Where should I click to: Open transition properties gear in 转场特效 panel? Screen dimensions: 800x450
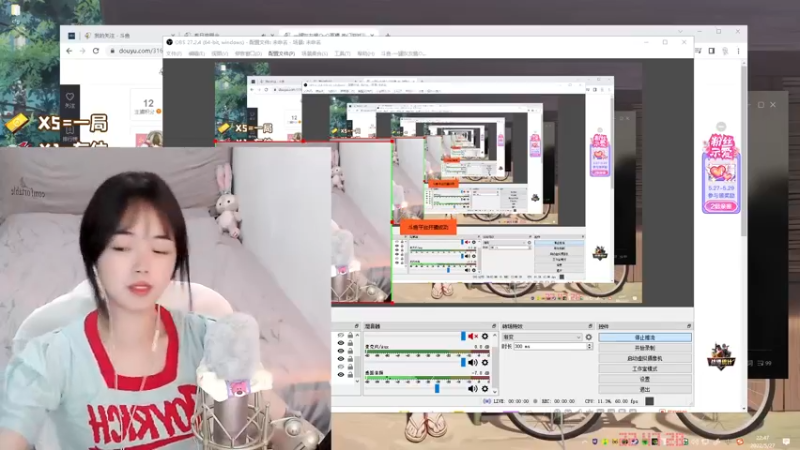(x=589, y=337)
